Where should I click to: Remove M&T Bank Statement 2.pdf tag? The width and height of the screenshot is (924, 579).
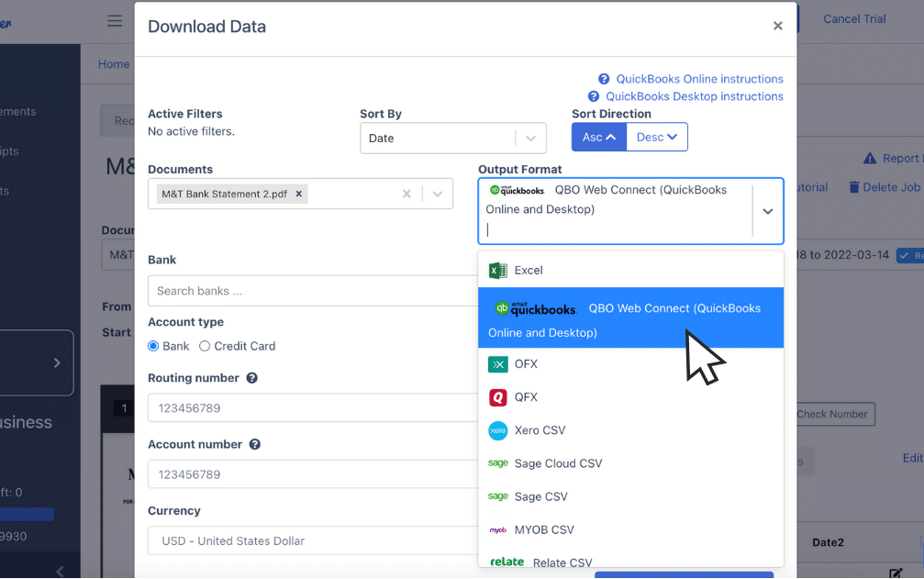[x=299, y=194]
